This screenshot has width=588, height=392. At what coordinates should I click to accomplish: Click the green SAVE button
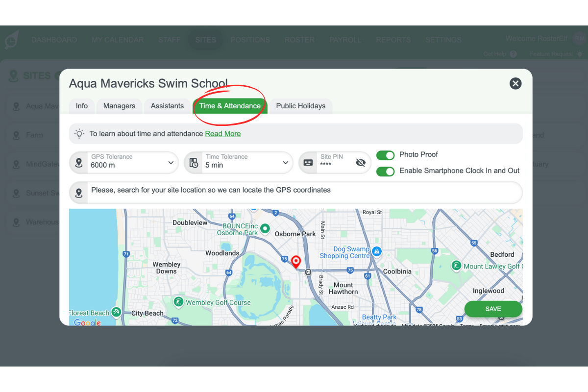(493, 309)
